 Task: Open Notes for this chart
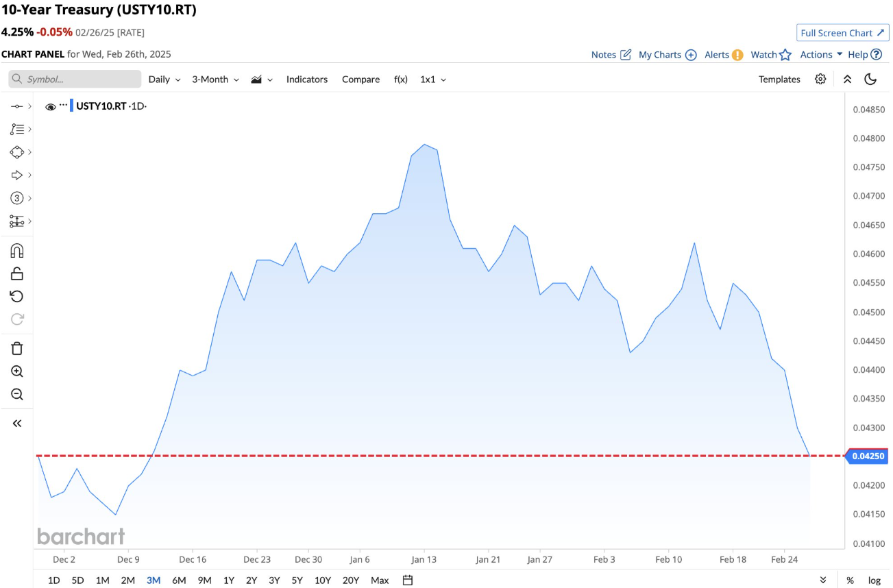[611, 55]
